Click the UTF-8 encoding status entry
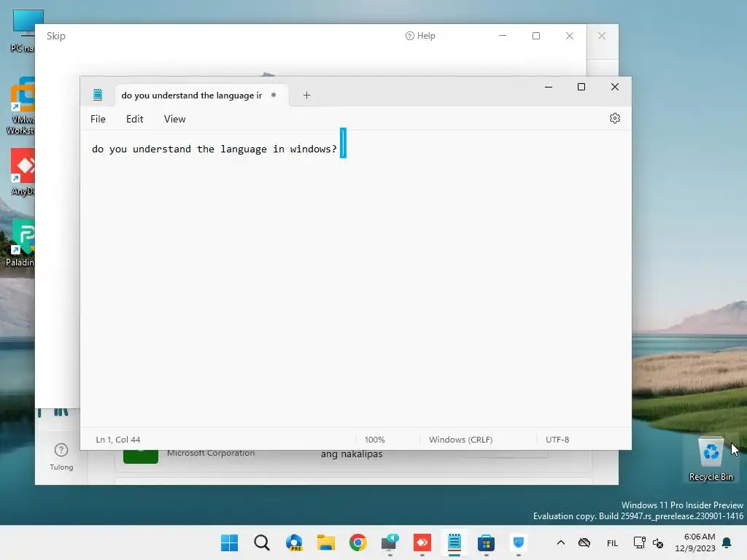This screenshot has height=560, width=747. [557, 440]
